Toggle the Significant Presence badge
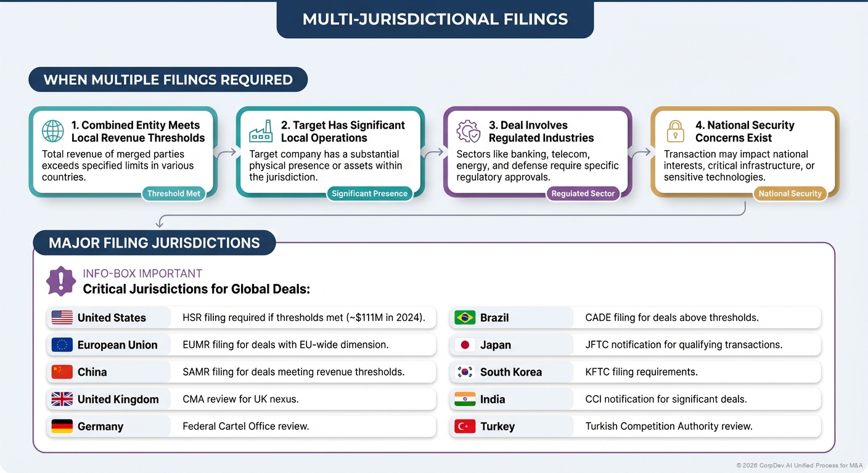 (370, 193)
